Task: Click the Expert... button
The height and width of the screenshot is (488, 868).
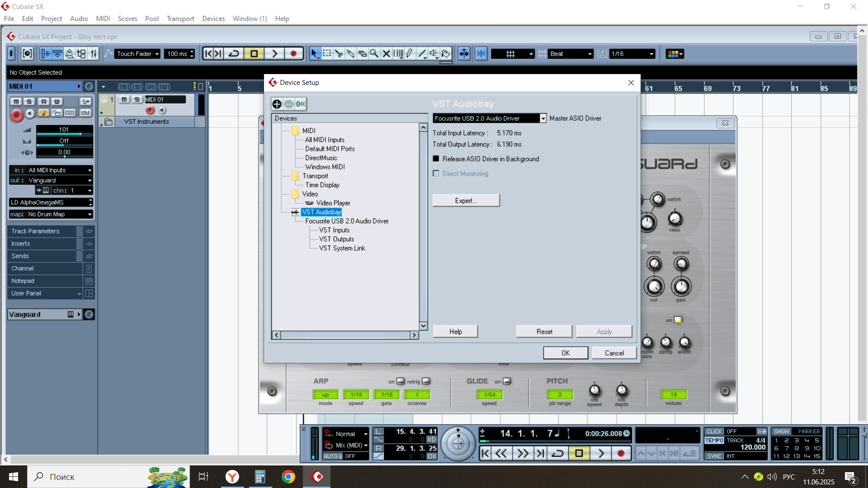Action: point(466,201)
